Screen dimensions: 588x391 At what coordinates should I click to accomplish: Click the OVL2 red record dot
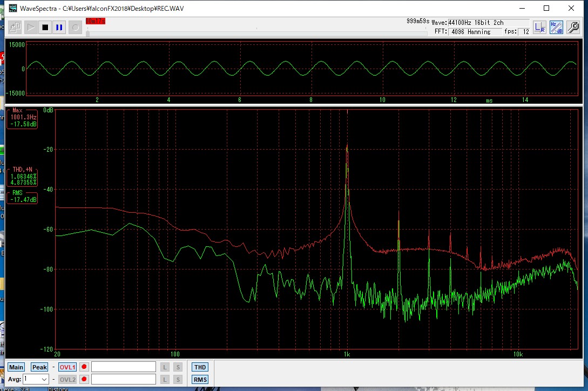coord(84,380)
